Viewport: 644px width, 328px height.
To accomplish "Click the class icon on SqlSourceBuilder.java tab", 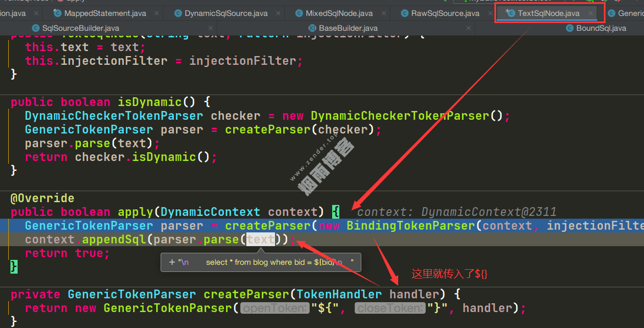I will [36, 27].
